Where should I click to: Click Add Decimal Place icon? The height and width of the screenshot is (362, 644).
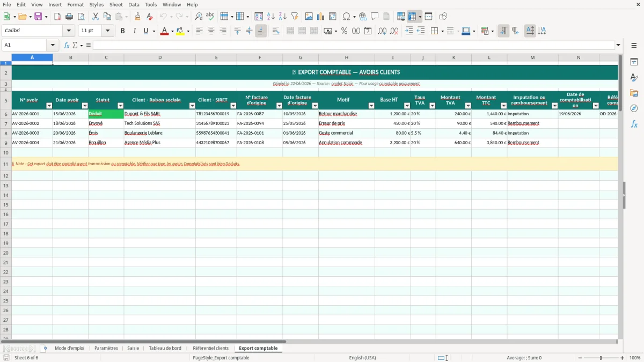382,31
